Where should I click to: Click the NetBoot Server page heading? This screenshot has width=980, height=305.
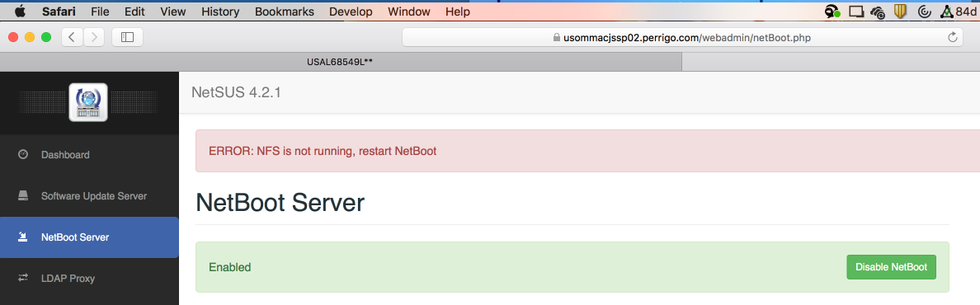(280, 203)
